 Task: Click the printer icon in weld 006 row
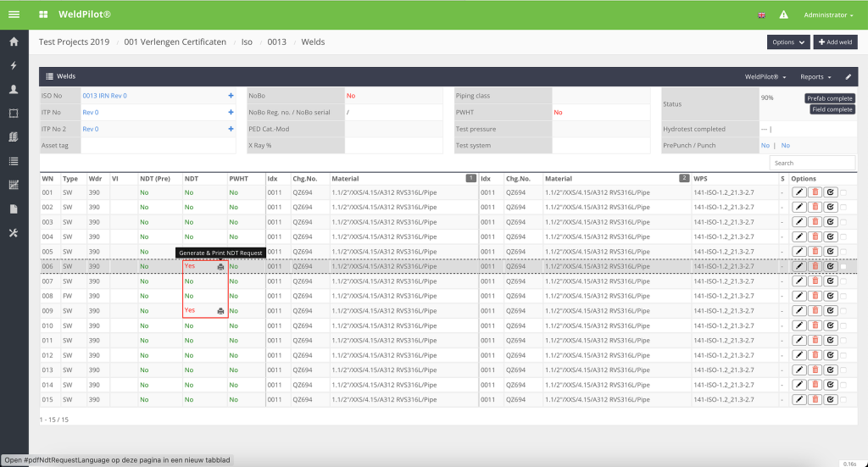[220, 267]
